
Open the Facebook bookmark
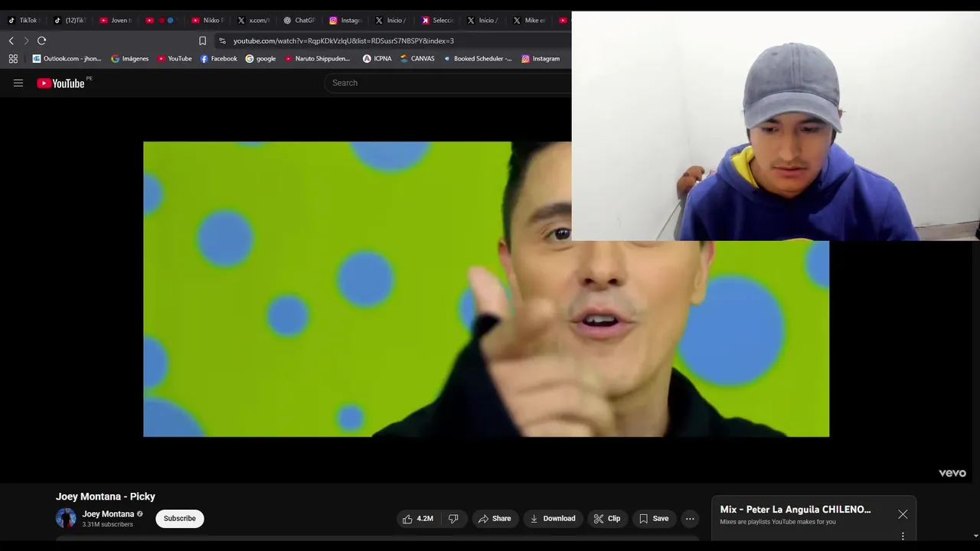tap(218, 58)
